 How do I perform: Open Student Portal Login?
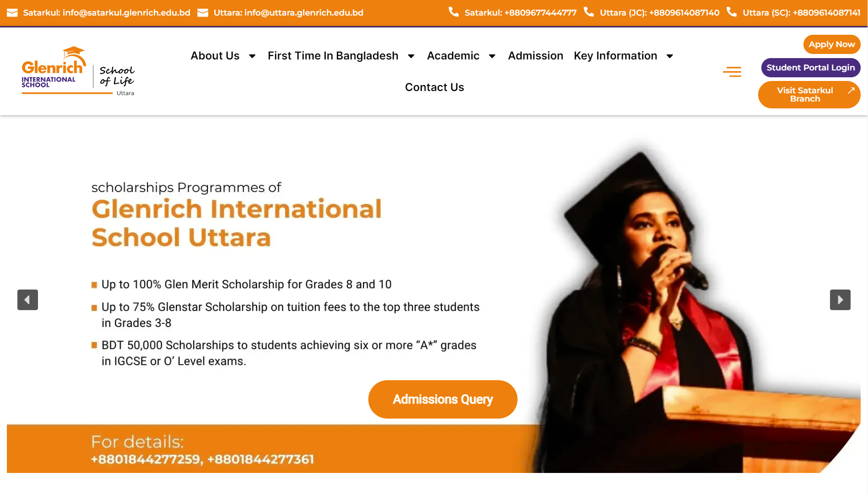click(x=811, y=68)
